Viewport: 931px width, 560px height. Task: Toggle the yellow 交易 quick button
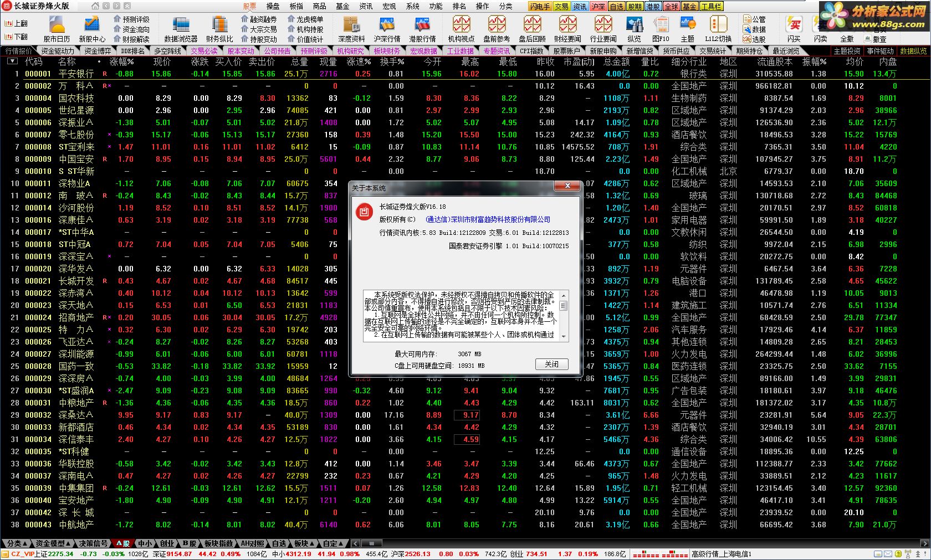pos(561,7)
